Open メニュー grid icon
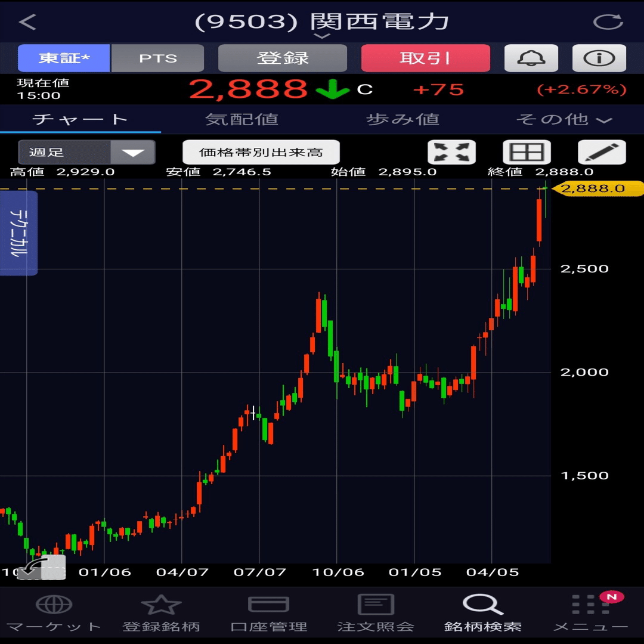The height and width of the screenshot is (644, 644). 590,605
